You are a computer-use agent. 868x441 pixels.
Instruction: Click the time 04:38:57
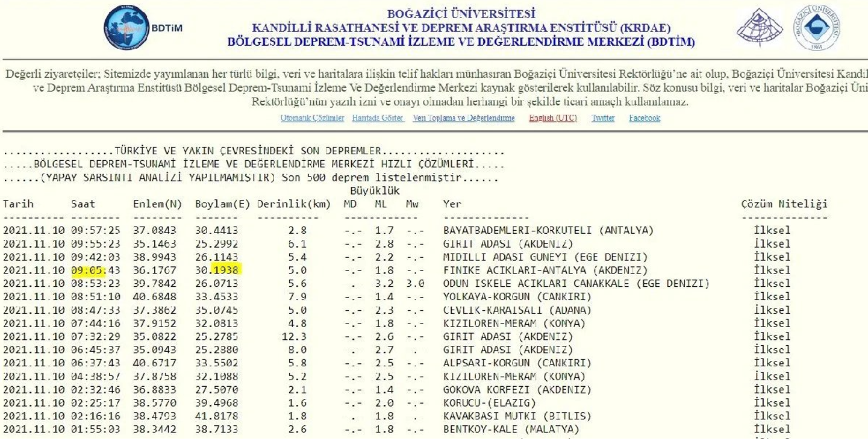pos(96,377)
